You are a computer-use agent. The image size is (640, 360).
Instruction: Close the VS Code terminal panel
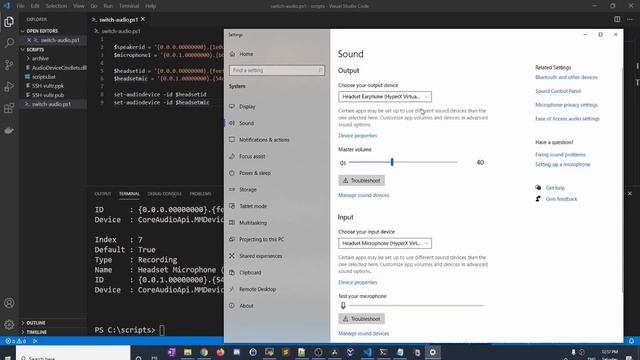click(x=629, y=193)
